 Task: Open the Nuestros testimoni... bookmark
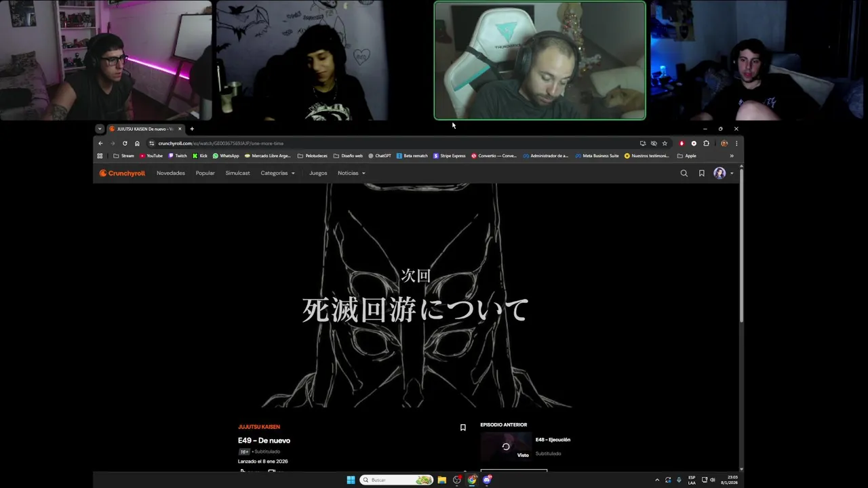coord(647,156)
